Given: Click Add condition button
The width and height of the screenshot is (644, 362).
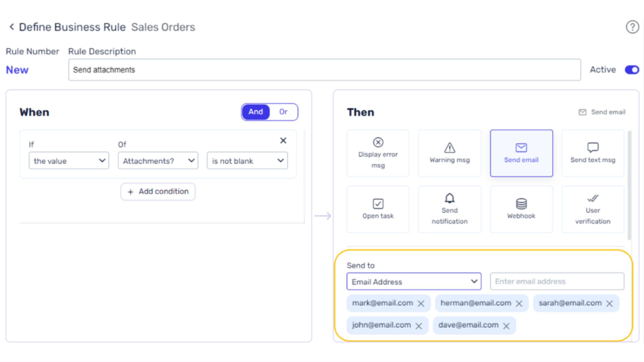Looking at the screenshot, I should 158,192.
